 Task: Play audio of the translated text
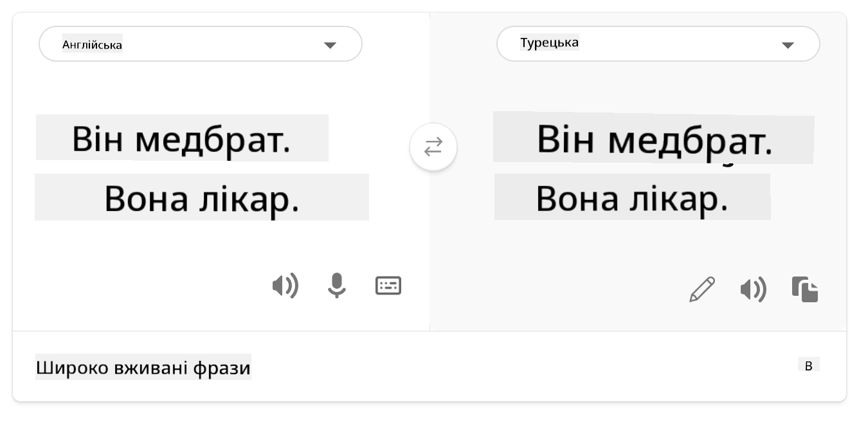pyautogui.click(x=753, y=290)
